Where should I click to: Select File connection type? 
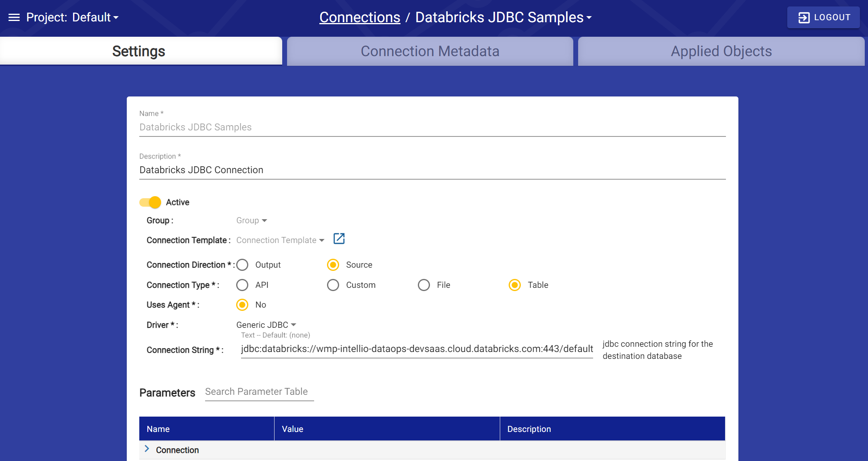424,285
